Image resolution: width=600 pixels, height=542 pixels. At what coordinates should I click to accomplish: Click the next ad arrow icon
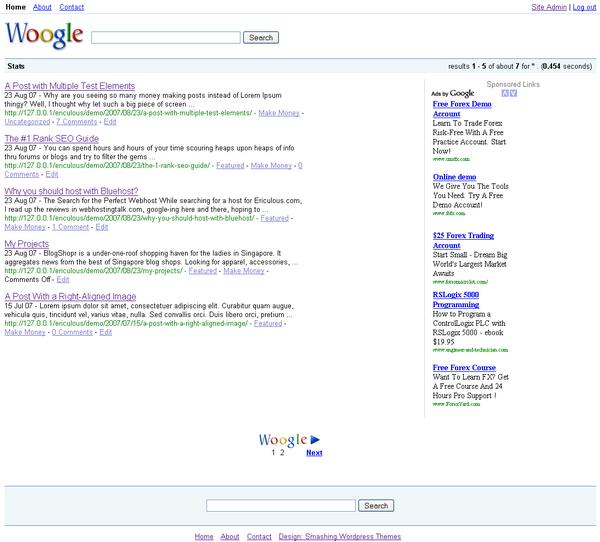513,93
